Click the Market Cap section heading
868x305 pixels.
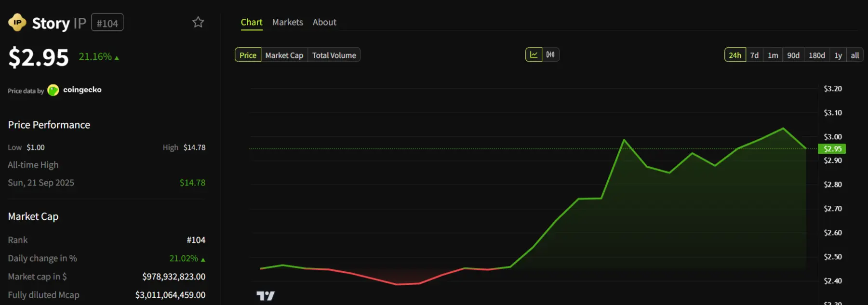33,216
